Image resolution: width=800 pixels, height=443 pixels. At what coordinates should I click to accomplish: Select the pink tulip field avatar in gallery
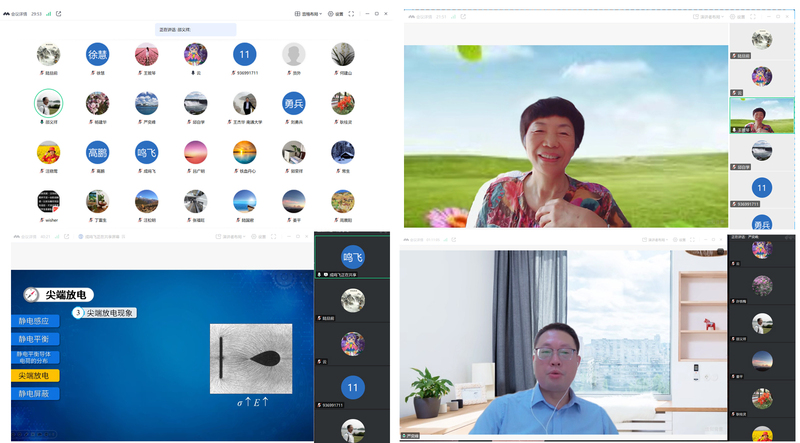pos(146,54)
